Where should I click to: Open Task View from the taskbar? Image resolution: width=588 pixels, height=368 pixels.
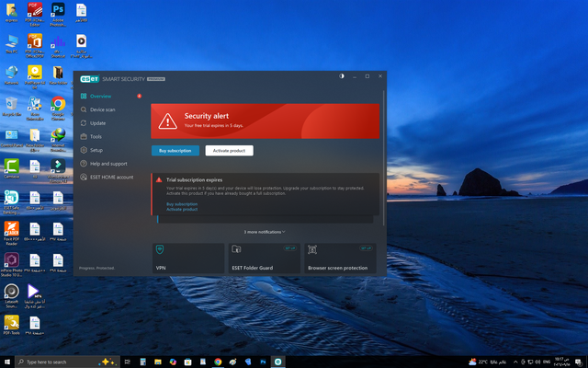[x=128, y=362]
